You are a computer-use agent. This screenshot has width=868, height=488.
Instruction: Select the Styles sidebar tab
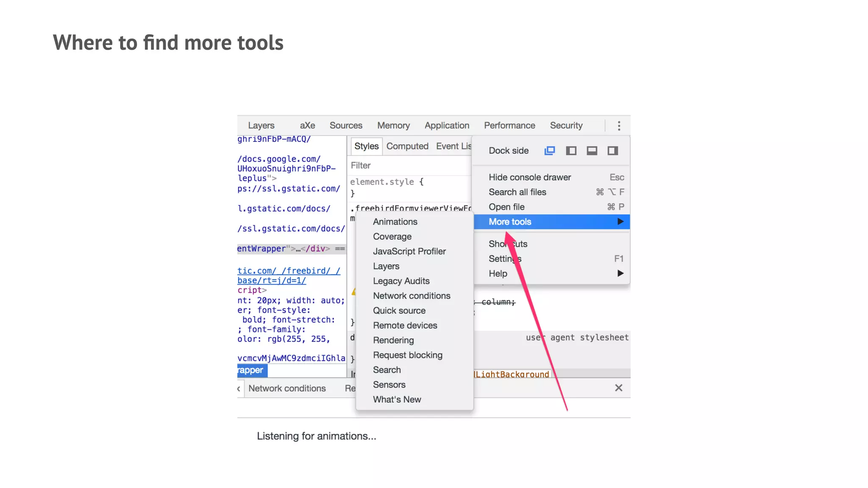click(367, 146)
